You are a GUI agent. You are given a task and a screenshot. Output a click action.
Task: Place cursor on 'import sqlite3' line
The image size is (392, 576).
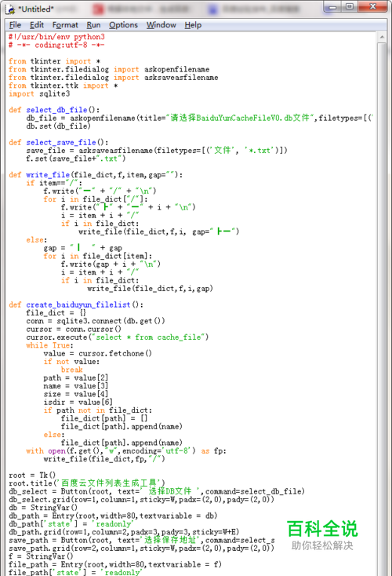point(39,93)
